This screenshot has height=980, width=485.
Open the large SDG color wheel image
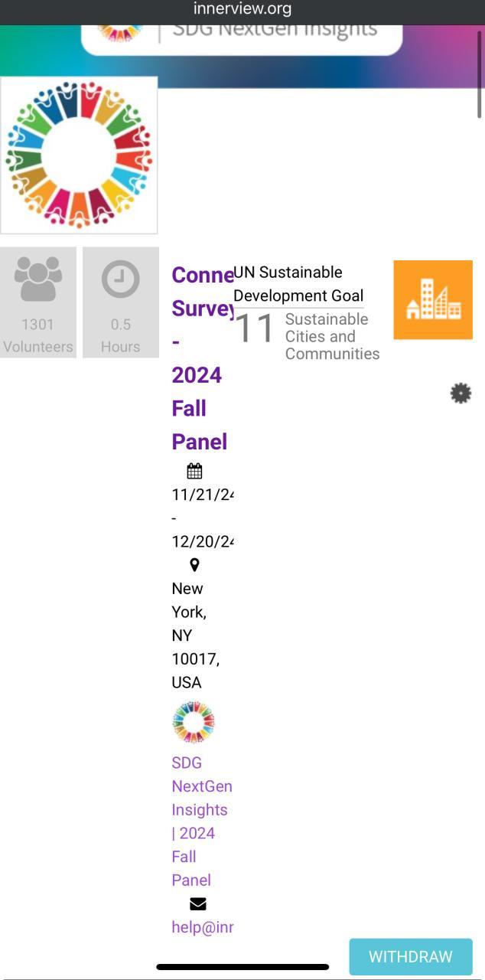79,155
